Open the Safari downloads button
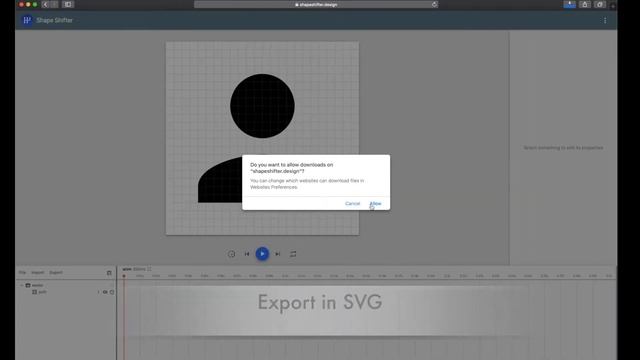 click(x=569, y=4)
